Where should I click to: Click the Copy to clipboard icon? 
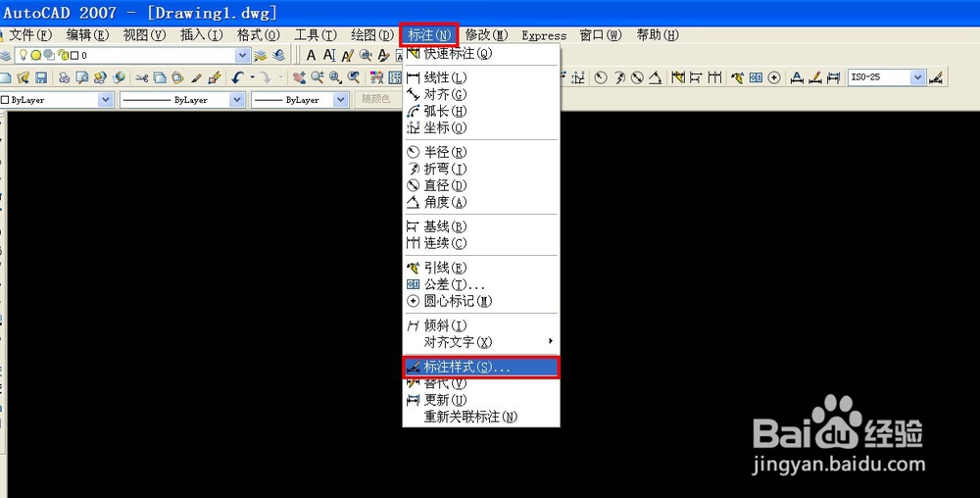[x=160, y=77]
